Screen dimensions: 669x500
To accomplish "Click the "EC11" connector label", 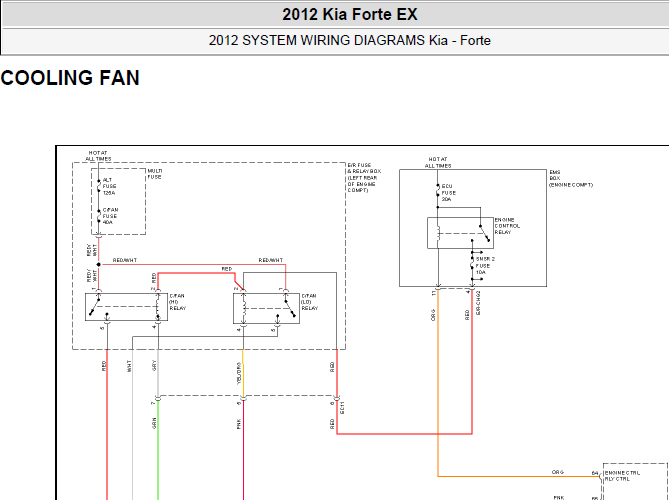I will [342, 408].
